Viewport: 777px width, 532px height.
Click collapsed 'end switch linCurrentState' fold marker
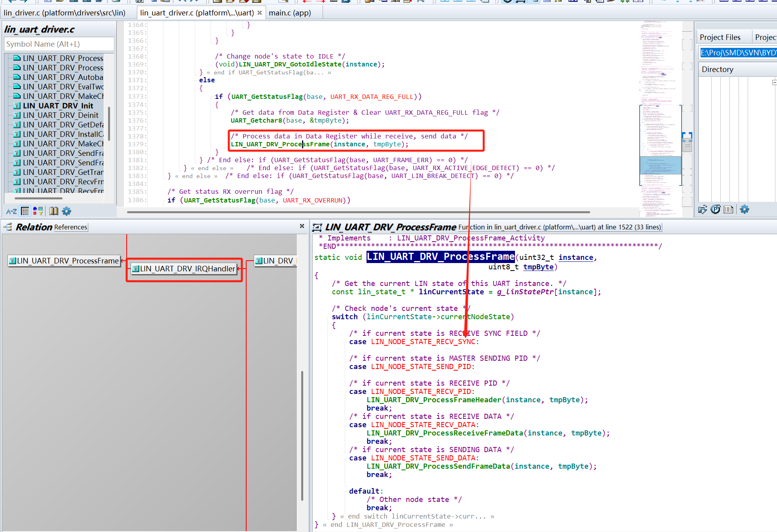(417, 516)
